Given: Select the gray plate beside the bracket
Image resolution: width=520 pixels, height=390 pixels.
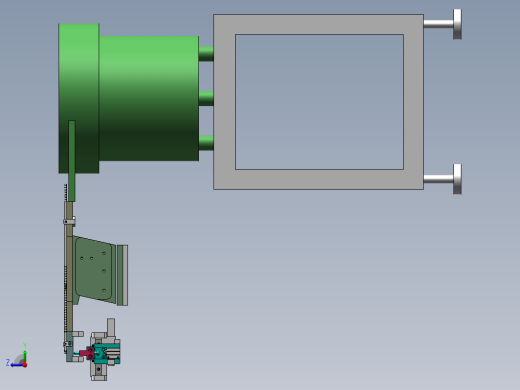Looking at the screenshot, I should (125, 275).
